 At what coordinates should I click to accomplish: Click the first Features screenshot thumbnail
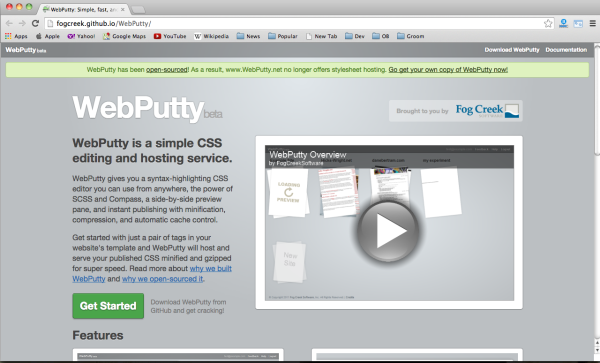coord(178,355)
